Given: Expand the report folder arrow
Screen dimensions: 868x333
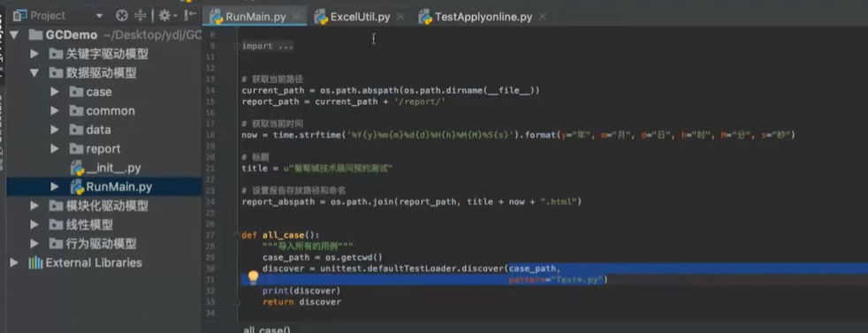Looking at the screenshot, I should coord(54,148).
